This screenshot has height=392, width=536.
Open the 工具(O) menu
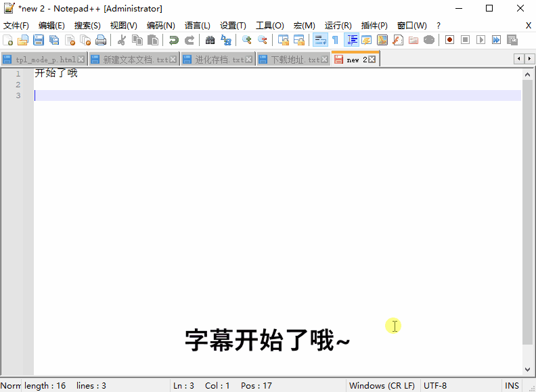[x=270, y=26]
